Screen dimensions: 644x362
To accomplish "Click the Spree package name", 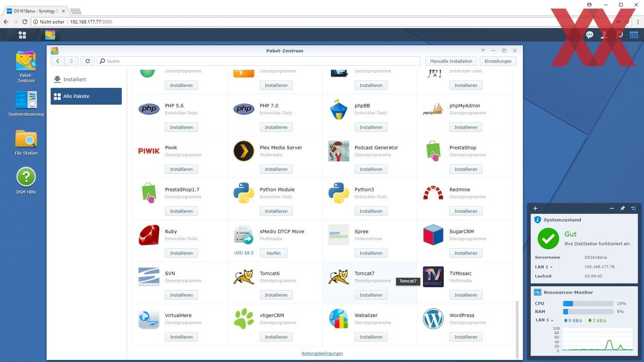I will 361,232.
